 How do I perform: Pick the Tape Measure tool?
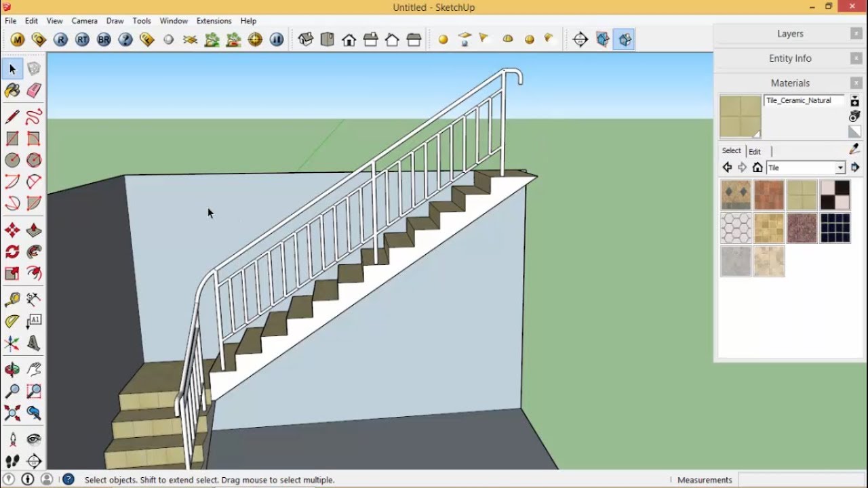tap(12, 300)
